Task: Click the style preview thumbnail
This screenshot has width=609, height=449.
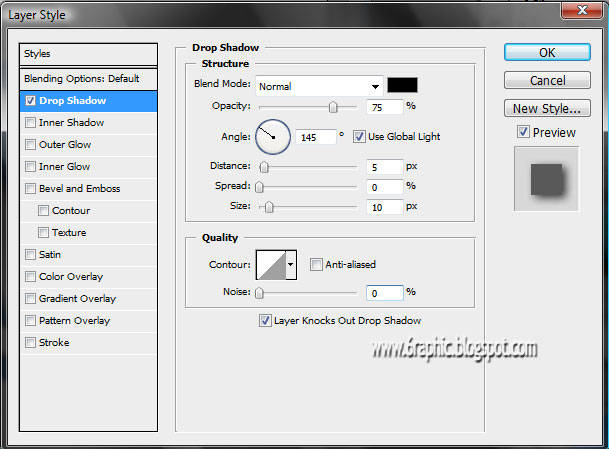Action: 546,179
